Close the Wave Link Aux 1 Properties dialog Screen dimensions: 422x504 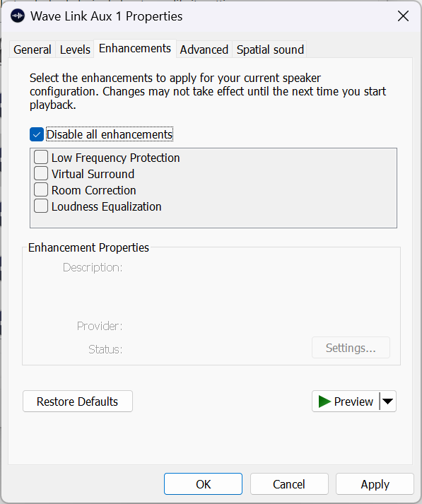pyautogui.click(x=403, y=16)
